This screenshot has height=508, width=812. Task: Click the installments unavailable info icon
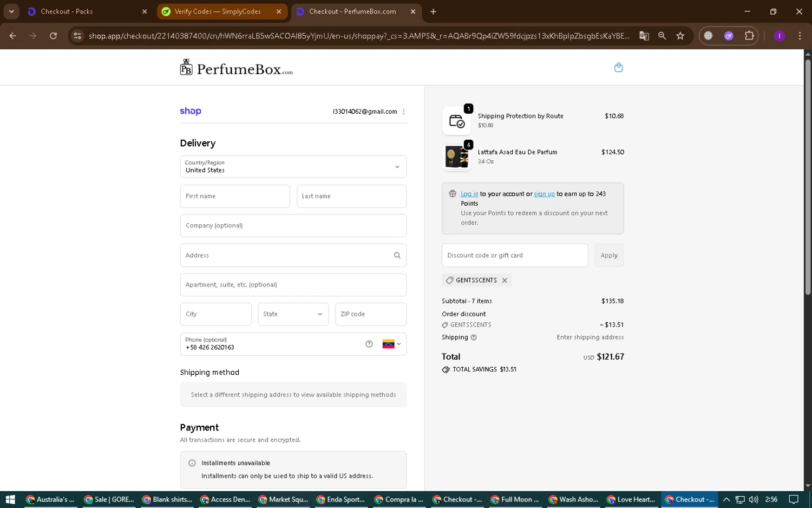(192, 463)
